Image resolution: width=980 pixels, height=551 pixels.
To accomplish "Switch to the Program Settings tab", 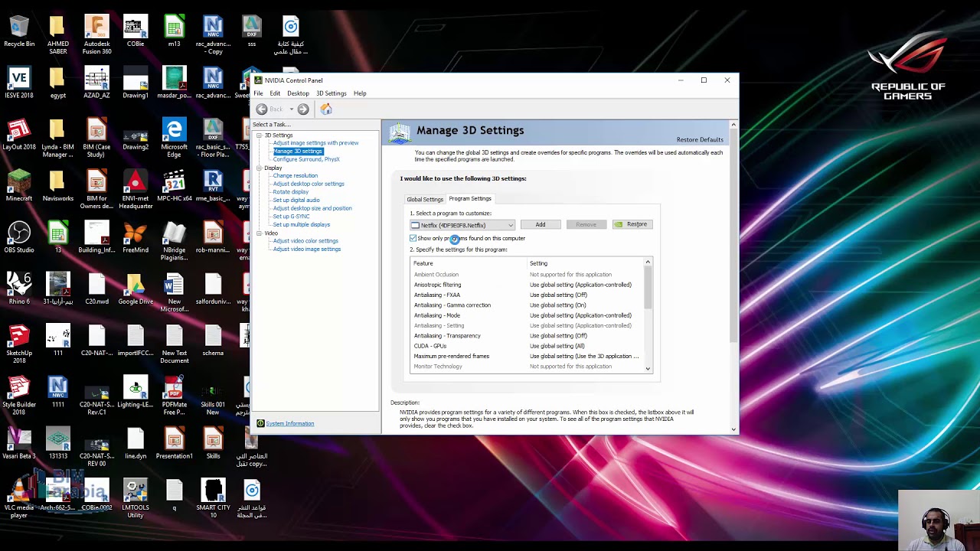I will (x=470, y=199).
